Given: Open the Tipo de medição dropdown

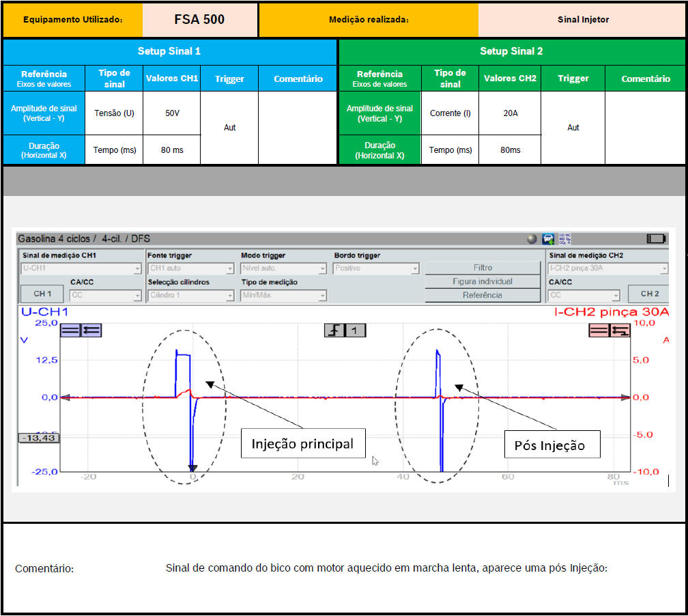Looking at the screenshot, I should coord(283,296).
